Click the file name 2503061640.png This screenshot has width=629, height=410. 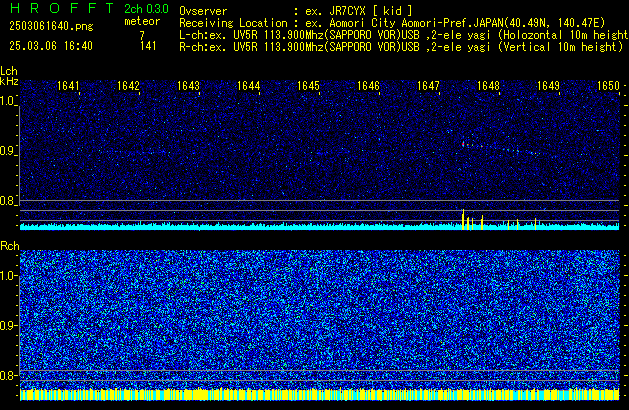click(x=51, y=26)
